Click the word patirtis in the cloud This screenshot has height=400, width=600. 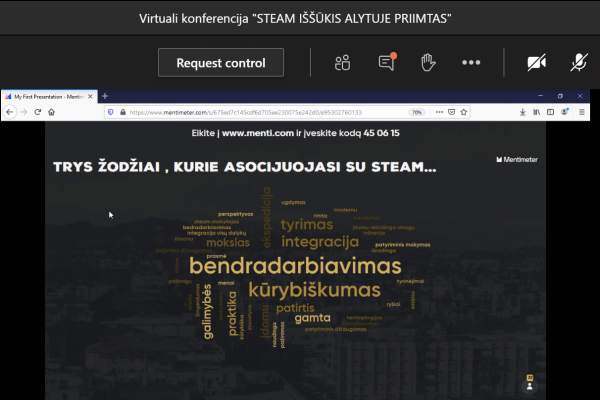[295, 308]
